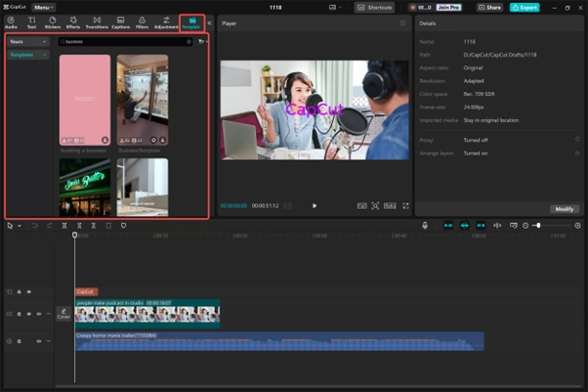Expand the Templates category dropdown
Screen dimensions: 588x392
tap(28, 55)
